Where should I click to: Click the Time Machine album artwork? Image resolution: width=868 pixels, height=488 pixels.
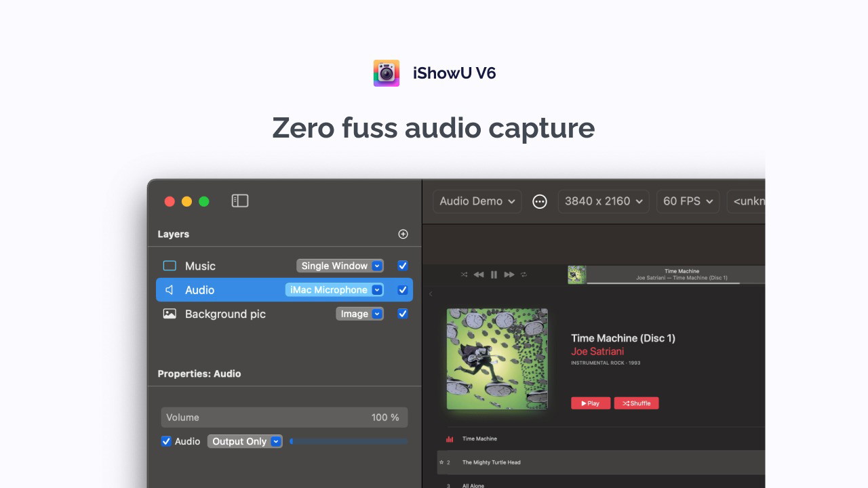pyautogui.click(x=497, y=359)
